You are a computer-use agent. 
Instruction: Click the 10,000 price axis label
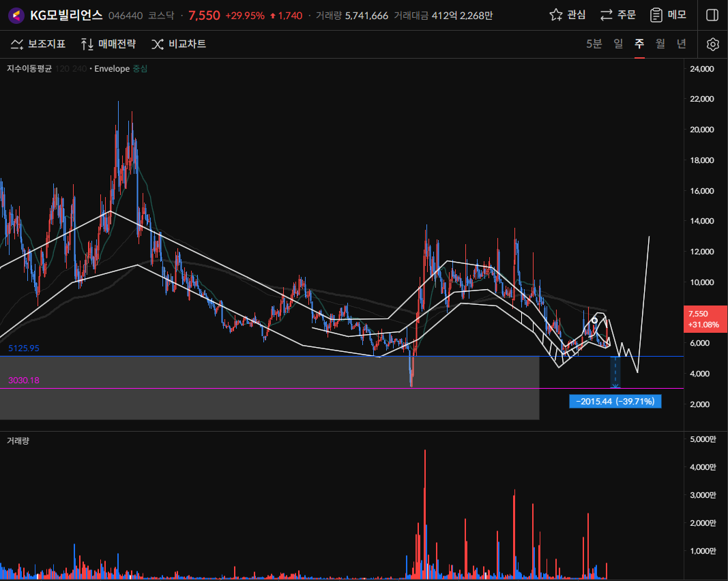(701, 282)
